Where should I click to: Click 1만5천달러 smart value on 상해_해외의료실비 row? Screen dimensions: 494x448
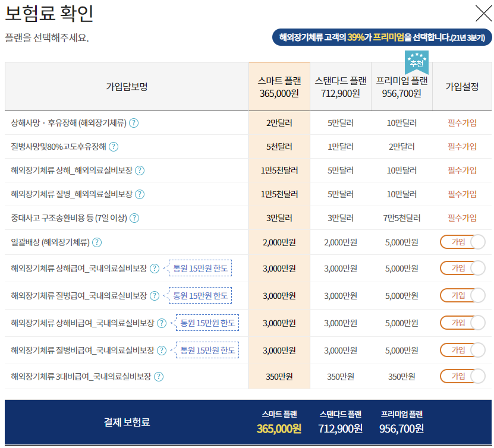tap(279, 171)
